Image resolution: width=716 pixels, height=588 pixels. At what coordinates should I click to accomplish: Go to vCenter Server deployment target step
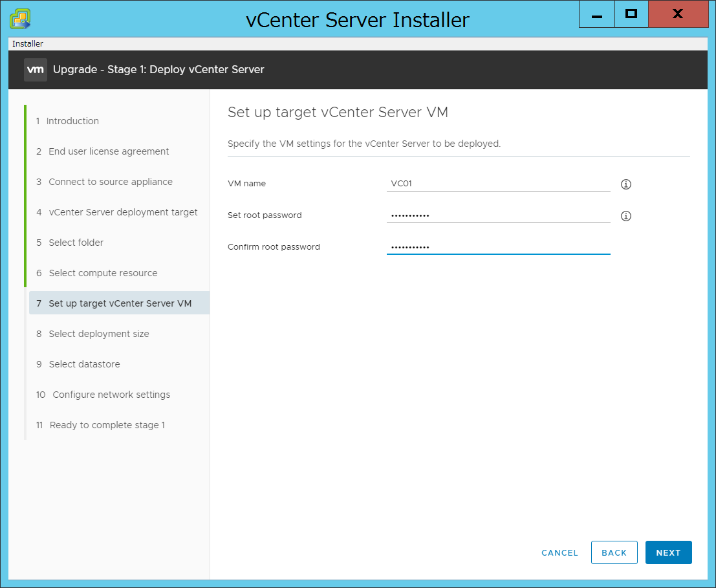pos(117,212)
